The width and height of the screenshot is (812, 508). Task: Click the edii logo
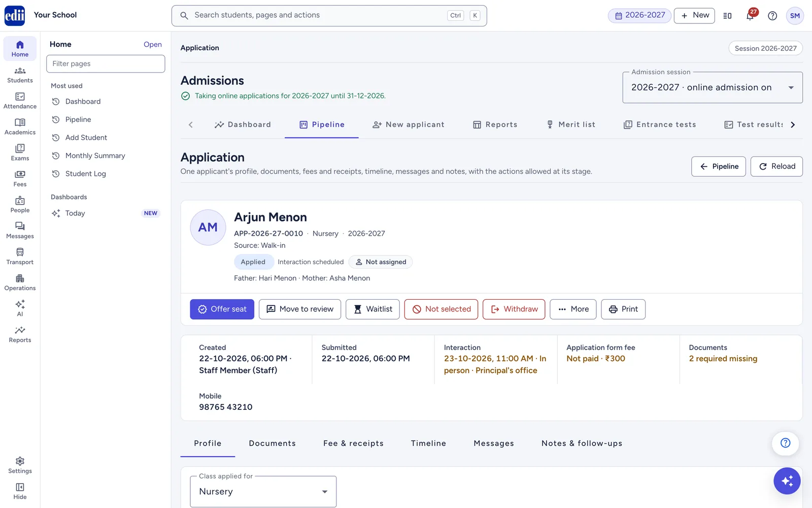(15, 16)
